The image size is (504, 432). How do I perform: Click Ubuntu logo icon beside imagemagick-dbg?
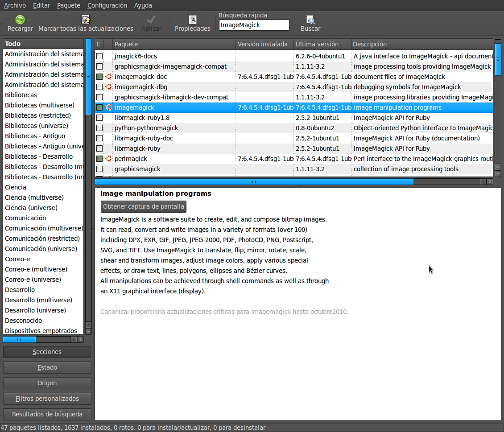click(x=109, y=87)
